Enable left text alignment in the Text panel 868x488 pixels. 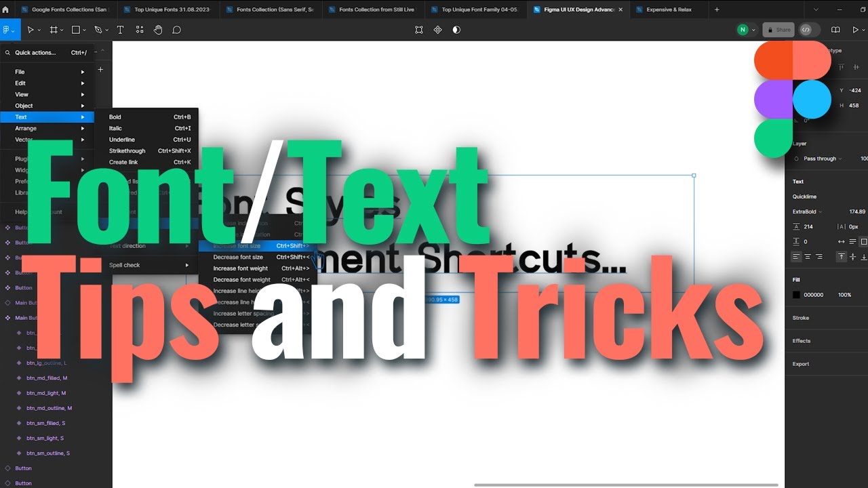(795, 256)
